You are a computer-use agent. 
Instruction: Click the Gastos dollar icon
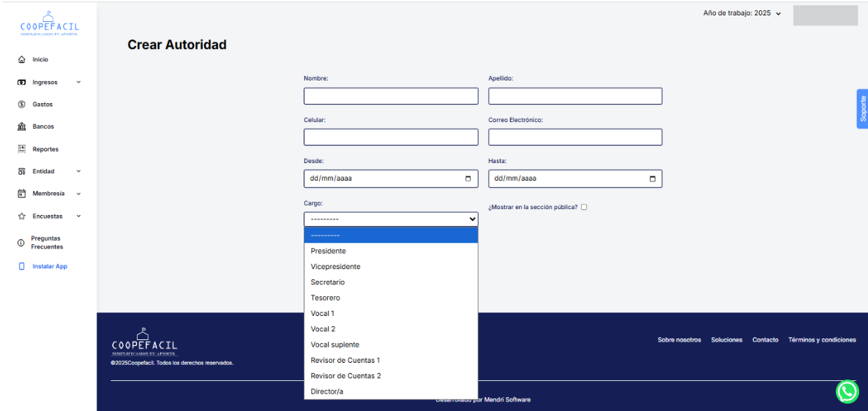click(22, 105)
